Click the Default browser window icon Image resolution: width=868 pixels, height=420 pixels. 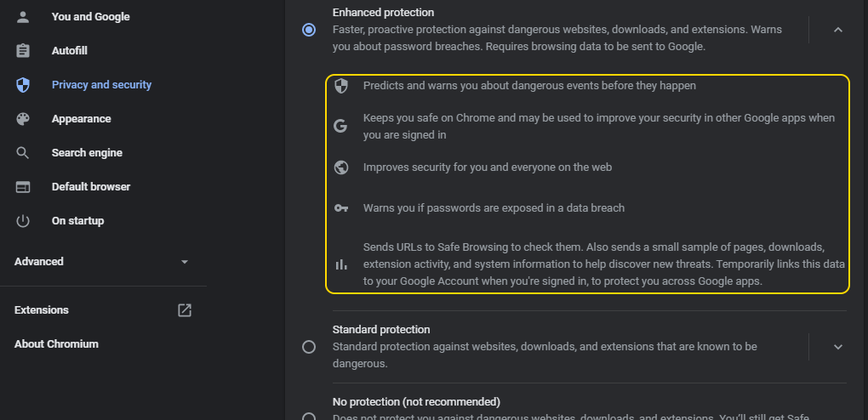point(23,187)
